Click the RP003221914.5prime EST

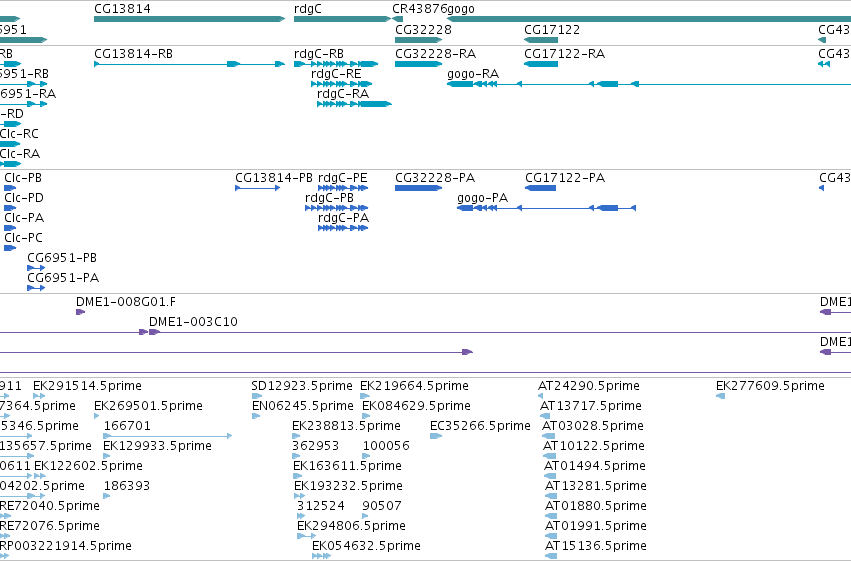(x=5, y=556)
